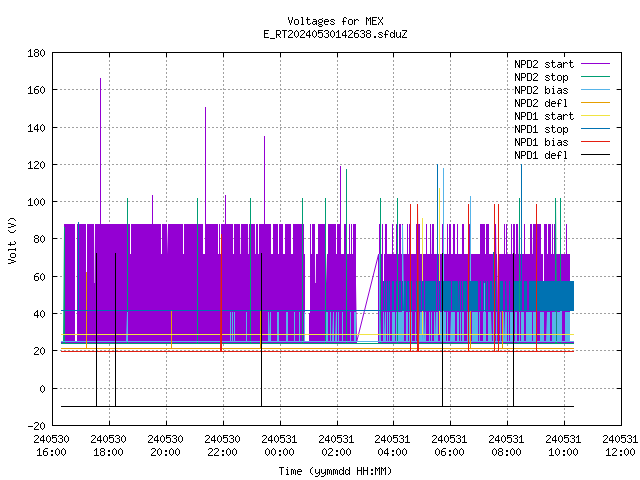Click the Voltages for MEX chart title
Screen dimensions: 640x480
[335, 21]
